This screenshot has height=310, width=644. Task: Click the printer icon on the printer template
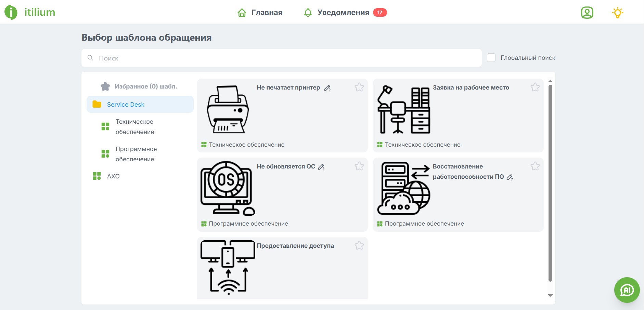tap(228, 109)
